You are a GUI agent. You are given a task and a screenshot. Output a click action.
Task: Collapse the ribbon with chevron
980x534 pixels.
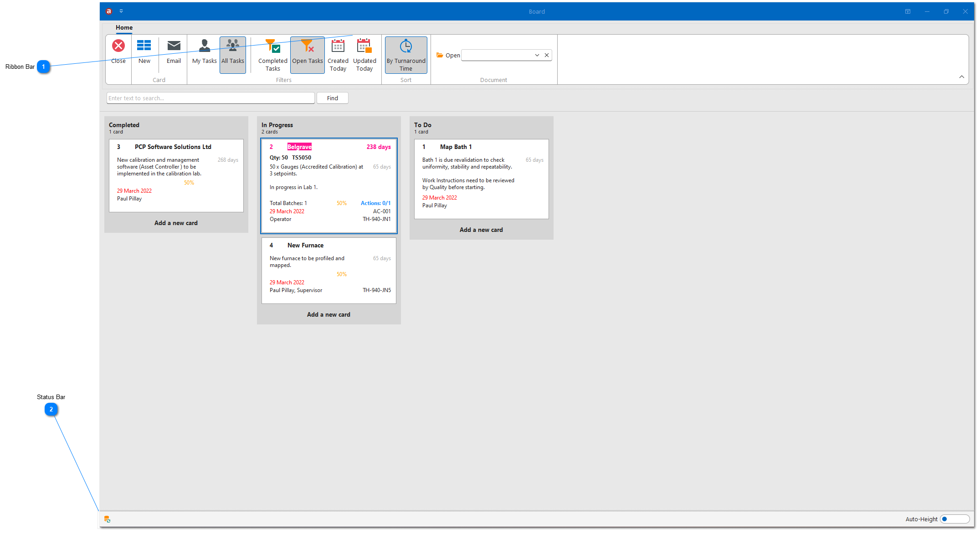coord(961,77)
